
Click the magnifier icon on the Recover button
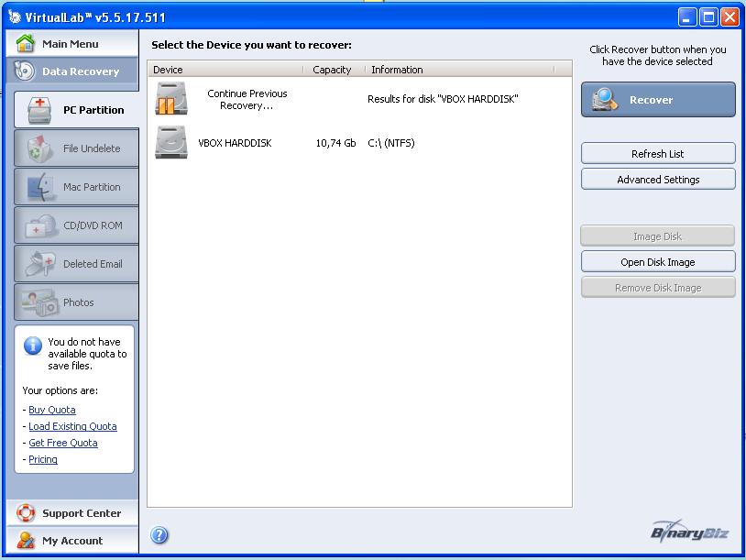click(x=604, y=99)
